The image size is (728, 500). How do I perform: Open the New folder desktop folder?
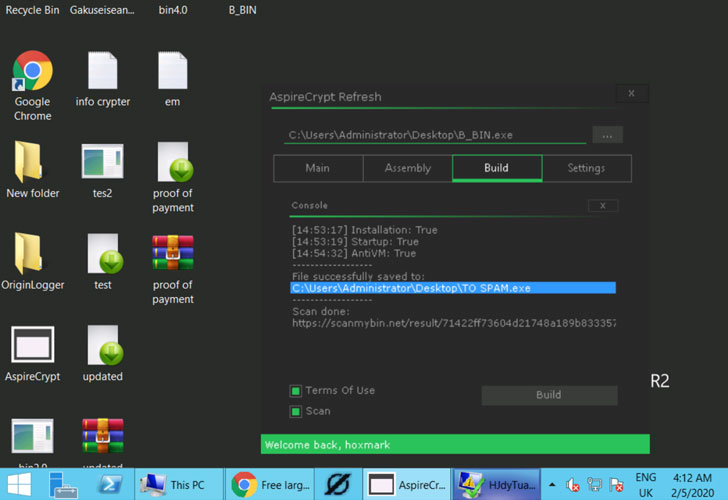(29, 161)
